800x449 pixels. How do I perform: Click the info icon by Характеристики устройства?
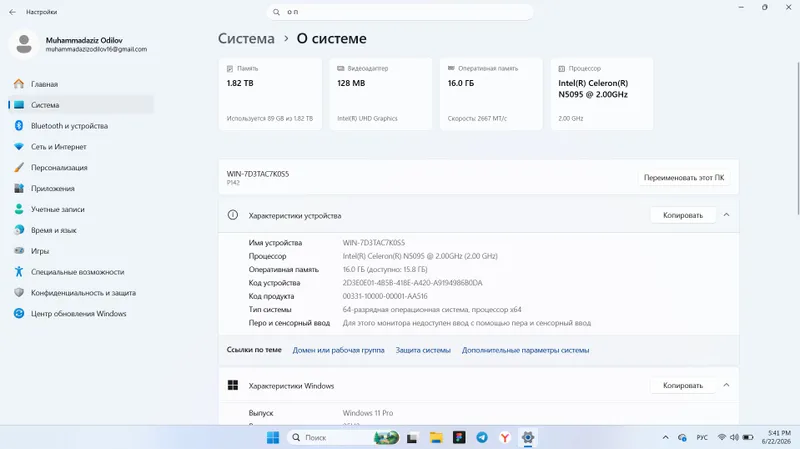[x=233, y=215]
